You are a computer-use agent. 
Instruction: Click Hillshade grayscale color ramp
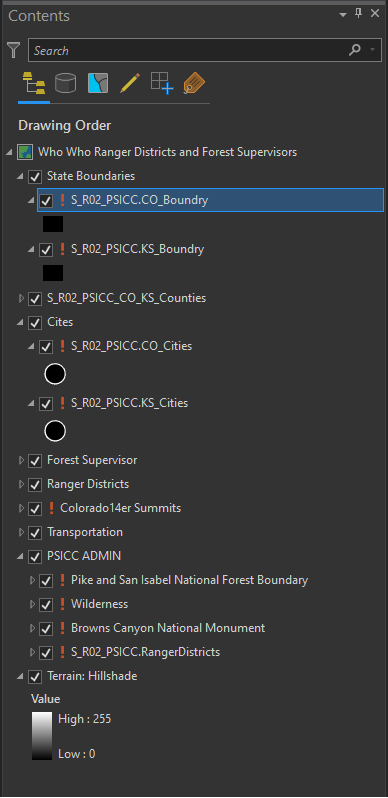point(42,736)
